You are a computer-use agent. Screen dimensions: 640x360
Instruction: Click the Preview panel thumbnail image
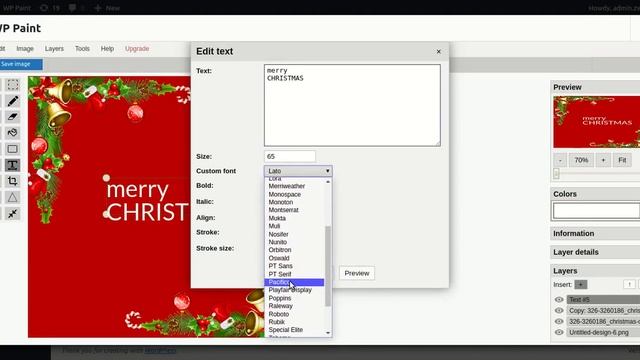point(596,122)
